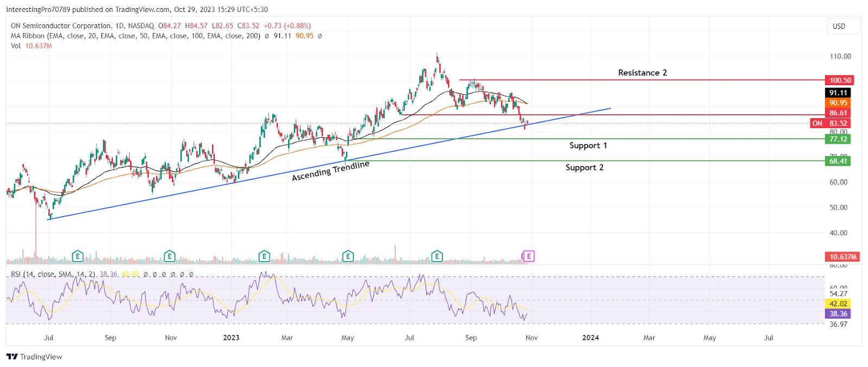Click the L82.65 low value
Screen dimensions: 868x367
click(222, 25)
